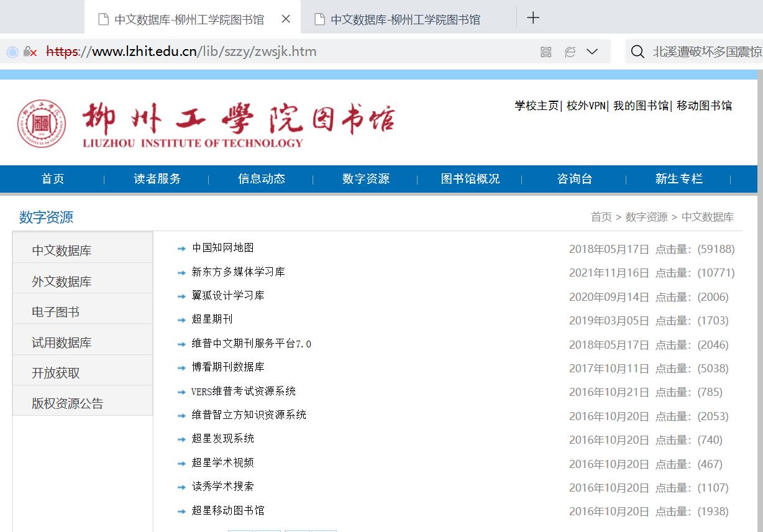The height and width of the screenshot is (532, 763).
Task: Click the search magnifier icon
Action: pos(637,52)
